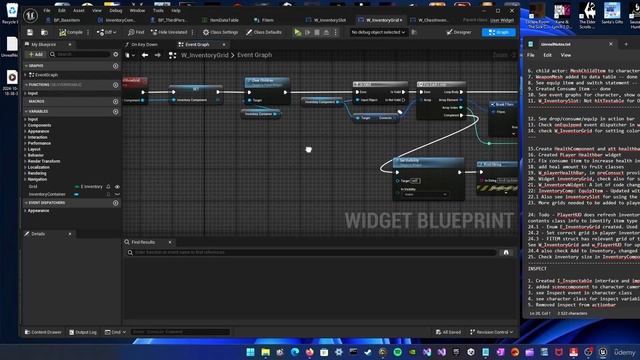Open the File menu
This screenshot has height=360, width=640.
click(x=47, y=10)
